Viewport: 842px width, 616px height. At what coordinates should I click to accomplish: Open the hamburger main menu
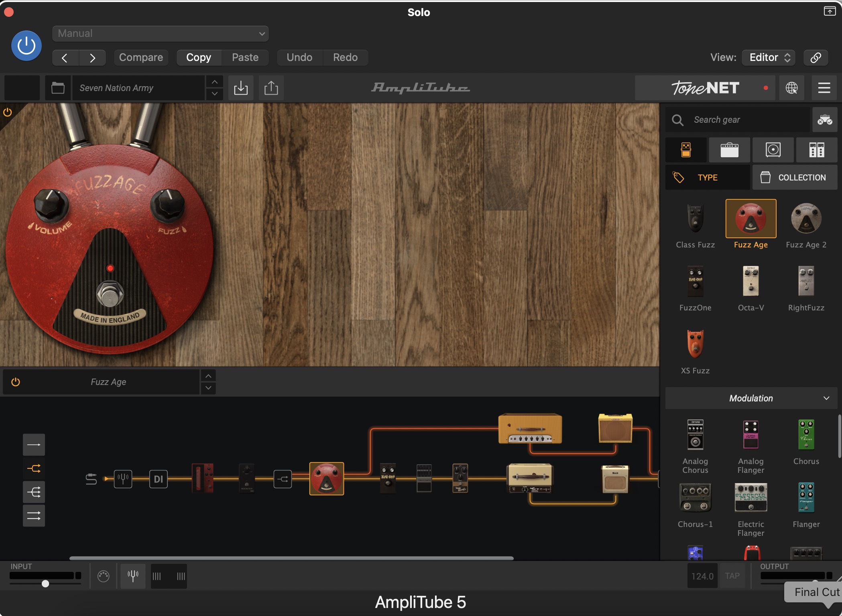tap(824, 88)
